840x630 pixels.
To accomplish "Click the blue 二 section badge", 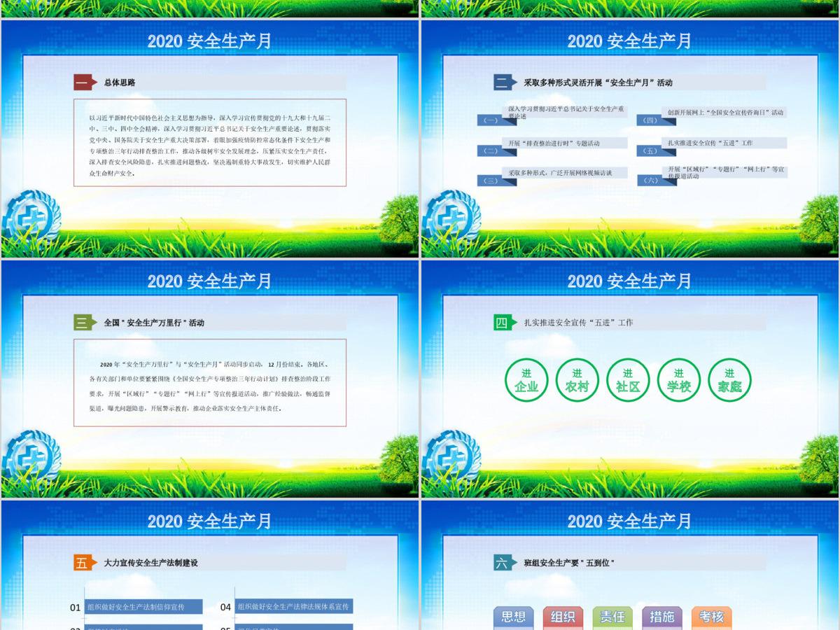I will pos(505,83).
